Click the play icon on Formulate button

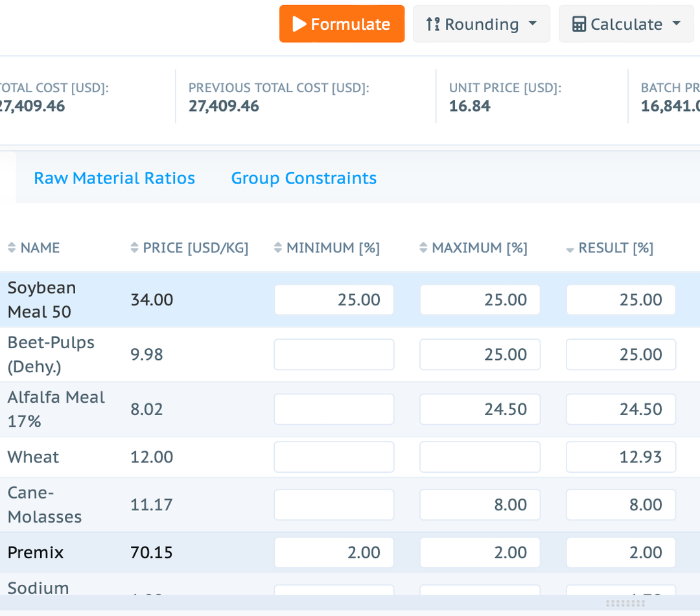pos(299,24)
